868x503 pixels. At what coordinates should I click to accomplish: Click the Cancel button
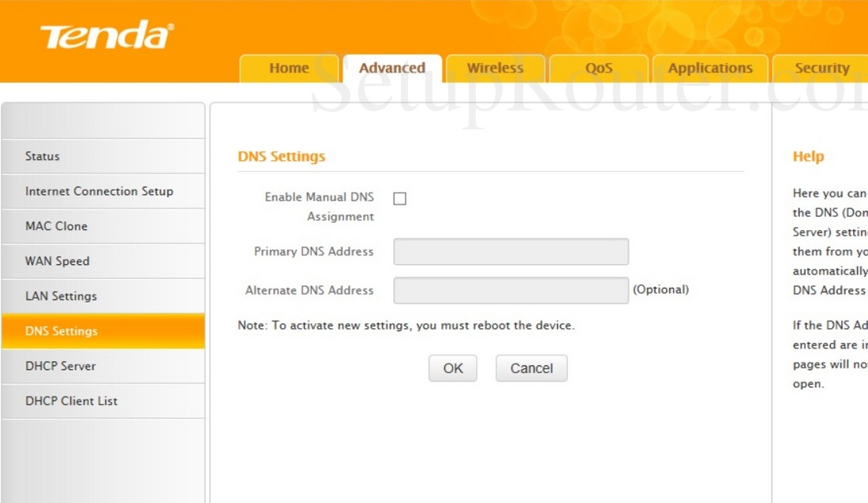coord(531,368)
